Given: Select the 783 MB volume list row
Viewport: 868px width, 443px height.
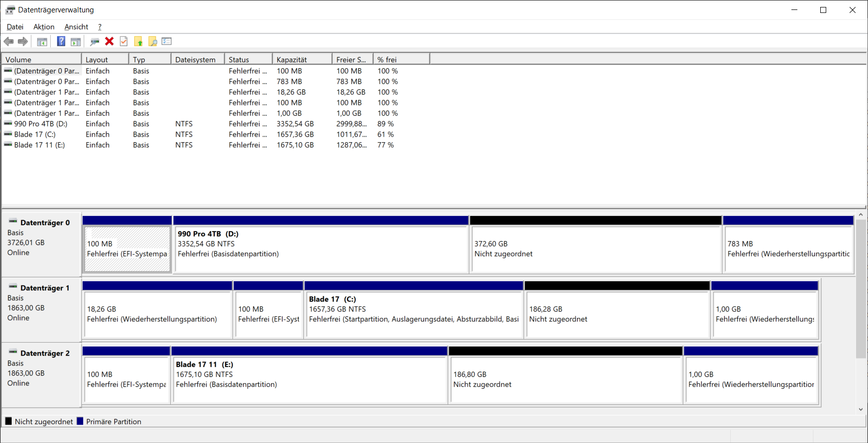Looking at the screenshot, I should coord(216,82).
